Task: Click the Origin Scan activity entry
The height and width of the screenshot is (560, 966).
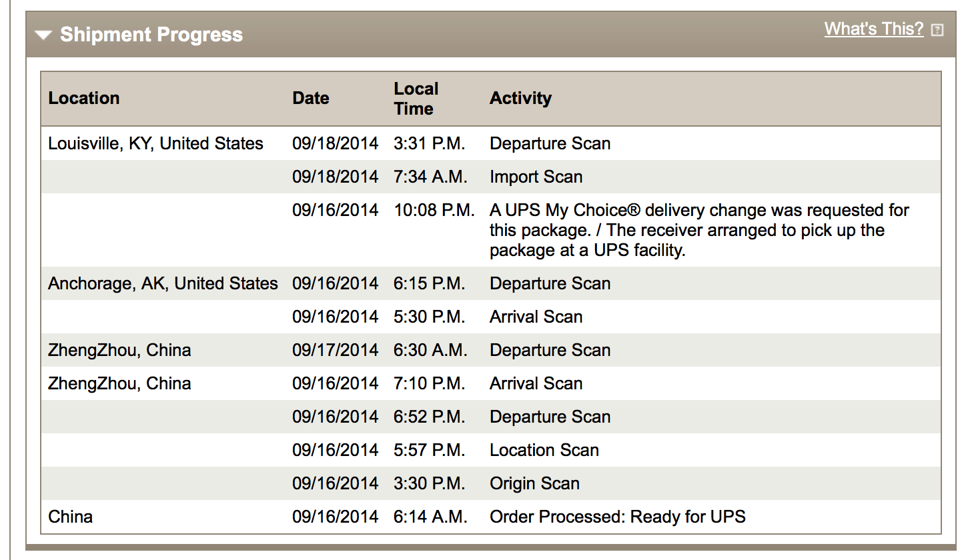Action: tap(534, 483)
